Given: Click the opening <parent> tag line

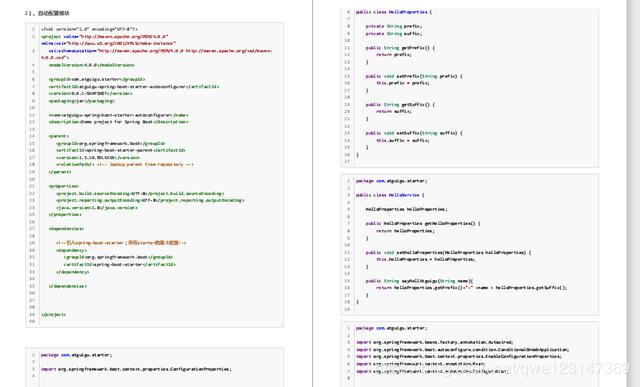Looking at the screenshot, I should pos(59,136).
